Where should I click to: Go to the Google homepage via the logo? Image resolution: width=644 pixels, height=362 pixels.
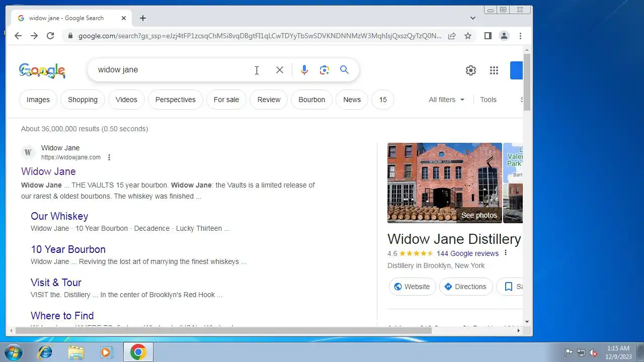[x=42, y=71]
